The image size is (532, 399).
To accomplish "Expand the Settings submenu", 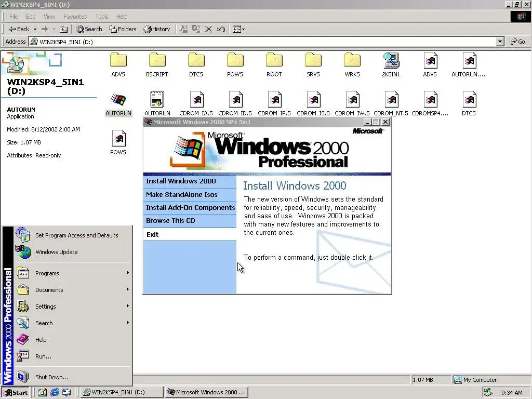I will coord(73,307).
